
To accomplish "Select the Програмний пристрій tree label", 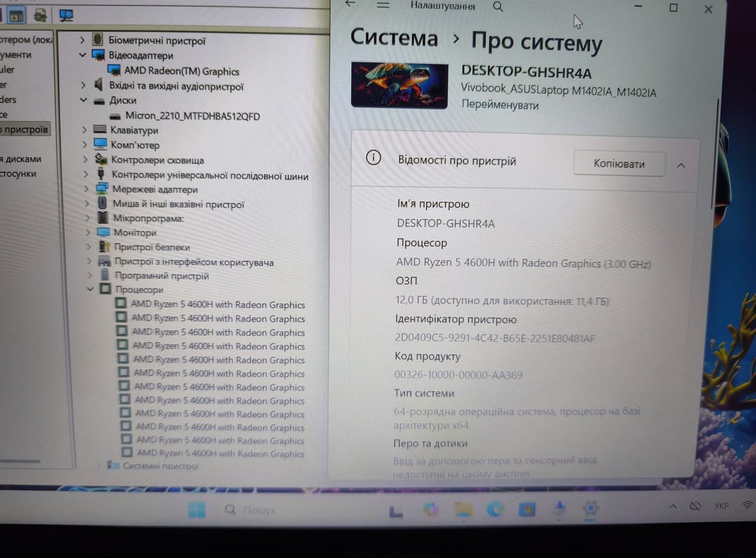I will pyautogui.click(x=162, y=276).
